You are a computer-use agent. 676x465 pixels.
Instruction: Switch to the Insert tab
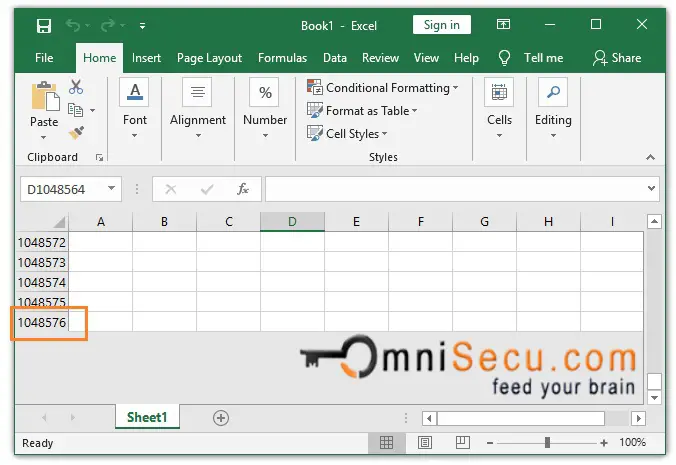click(x=146, y=58)
